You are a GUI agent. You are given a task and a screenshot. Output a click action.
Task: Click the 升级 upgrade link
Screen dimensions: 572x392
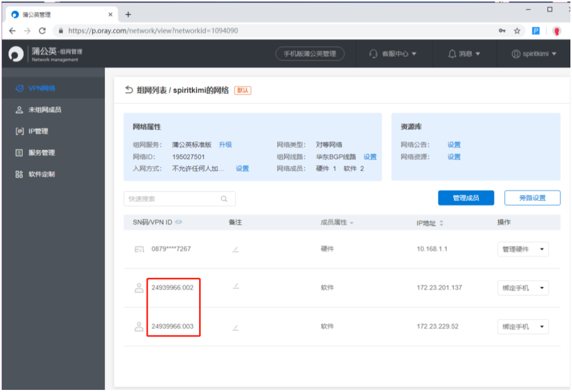pos(225,144)
